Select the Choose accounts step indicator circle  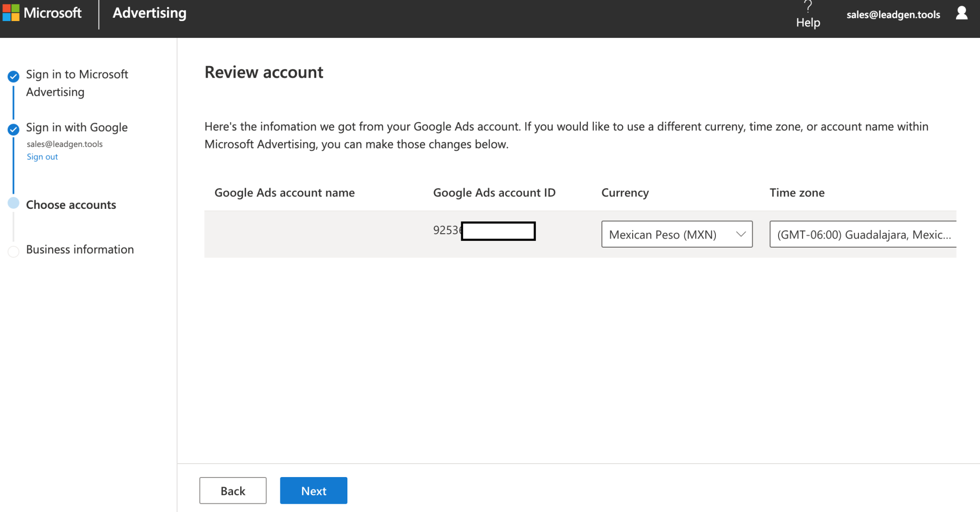13,203
